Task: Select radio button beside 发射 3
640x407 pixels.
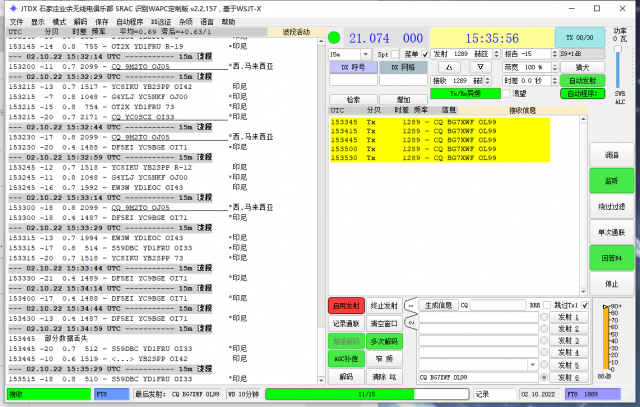Action: pos(544,340)
